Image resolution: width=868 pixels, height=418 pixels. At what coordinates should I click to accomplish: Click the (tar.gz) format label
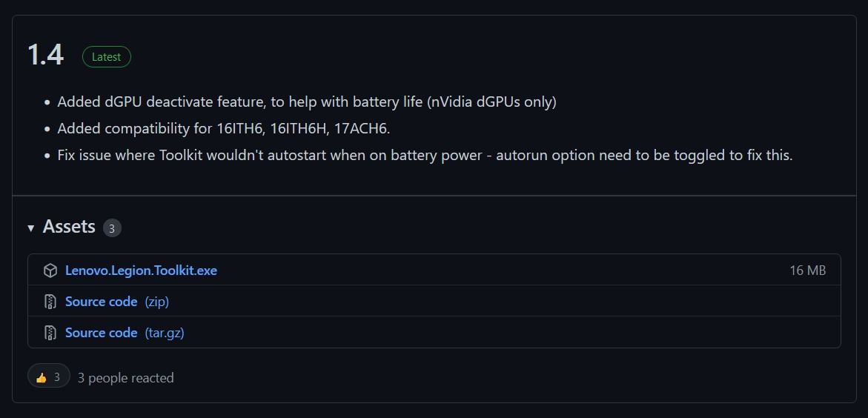(x=165, y=333)
